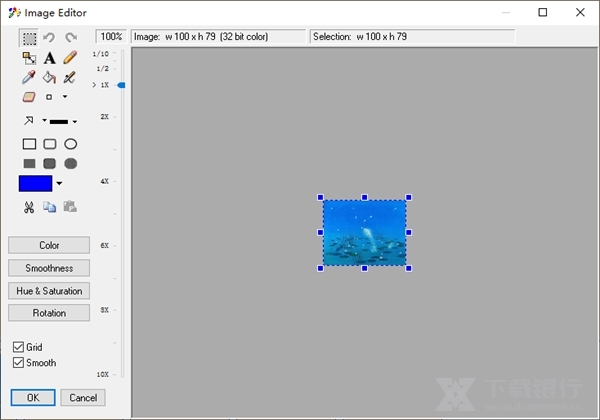
Task: Click the 1/10 zoom level label
Action: (x=101, y=54)
